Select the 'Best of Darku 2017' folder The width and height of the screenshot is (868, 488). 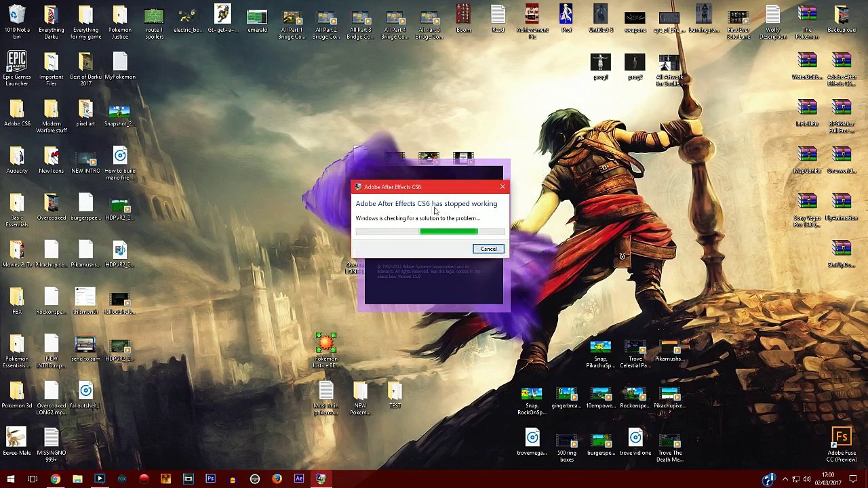85,68
